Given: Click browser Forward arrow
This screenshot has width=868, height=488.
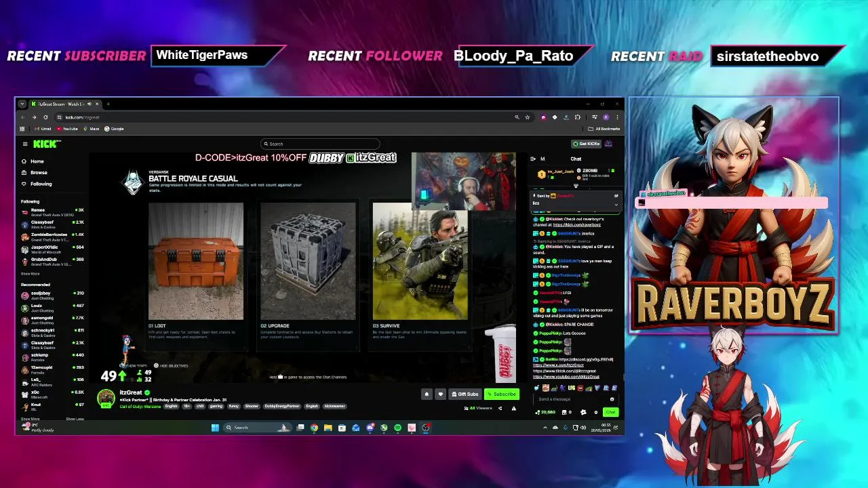Looking at the screenshot, I should click(x=34, y=117).
